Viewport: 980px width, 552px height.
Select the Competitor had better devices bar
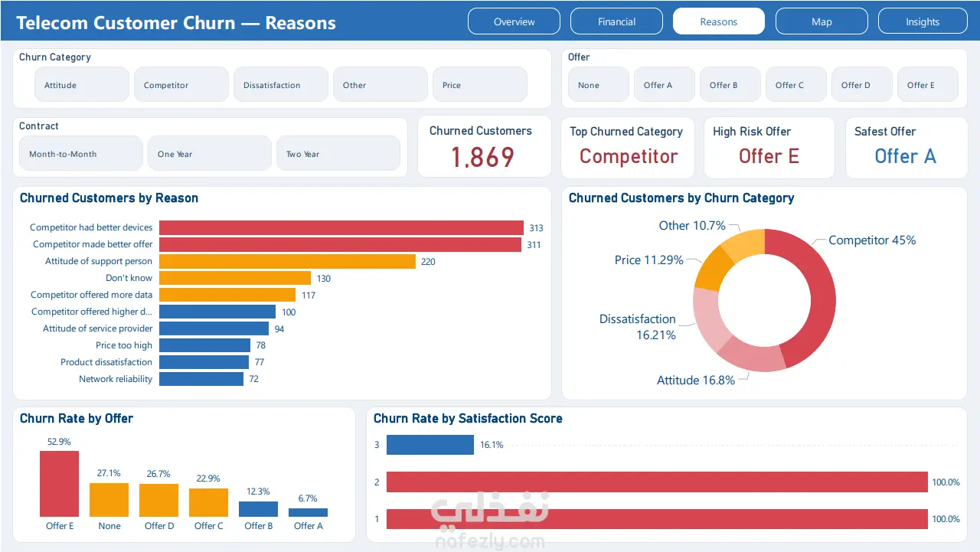click(x=341, y=227)
